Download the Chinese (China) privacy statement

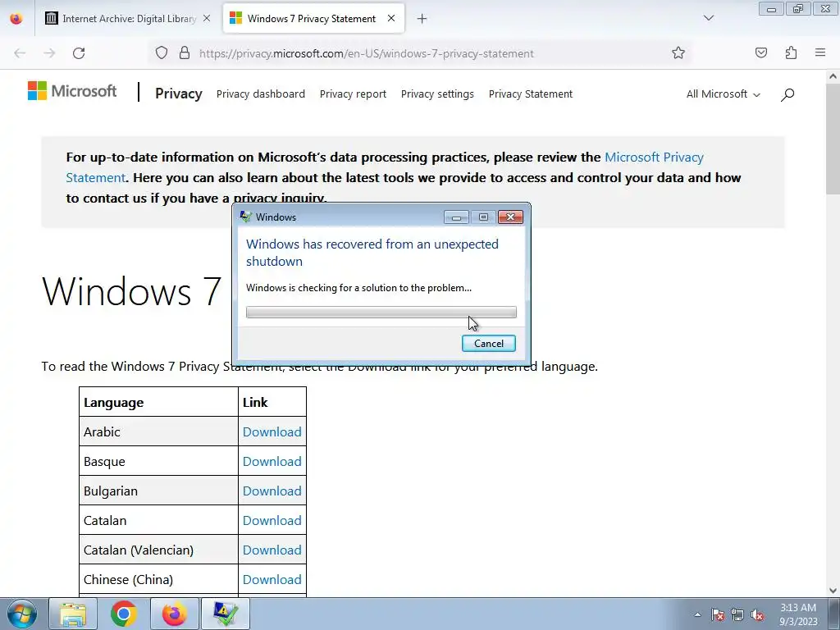pos(272,580)
